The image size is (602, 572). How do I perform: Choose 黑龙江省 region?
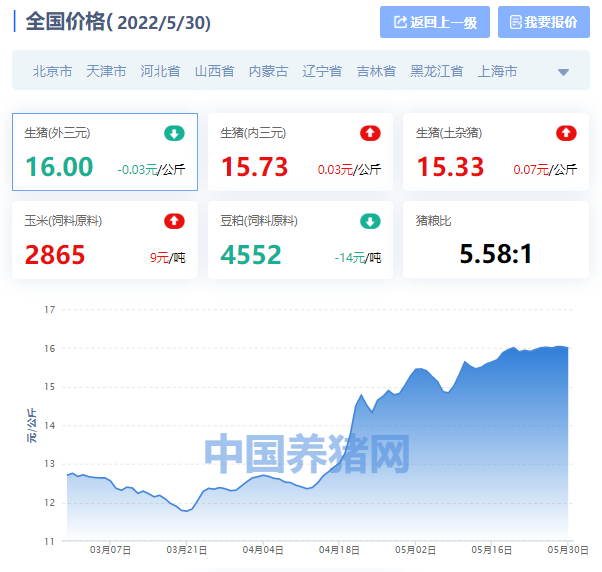tap(437, 71)
